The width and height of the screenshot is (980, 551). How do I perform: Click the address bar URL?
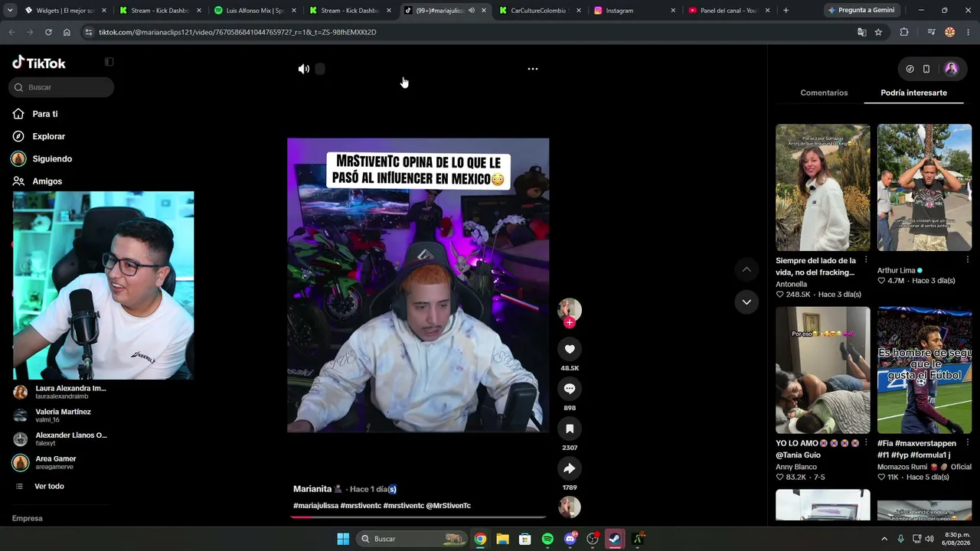[237, 32]
